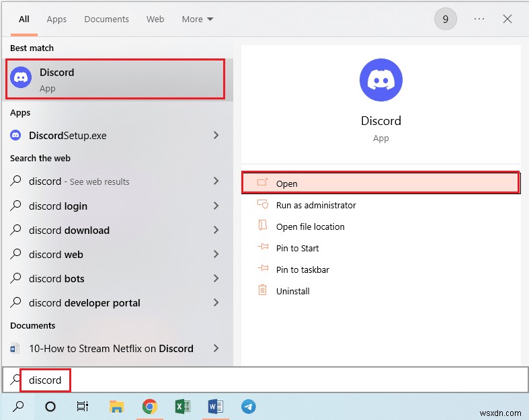
Task: Click the 'See web results' text
Action: pos(99,182)
